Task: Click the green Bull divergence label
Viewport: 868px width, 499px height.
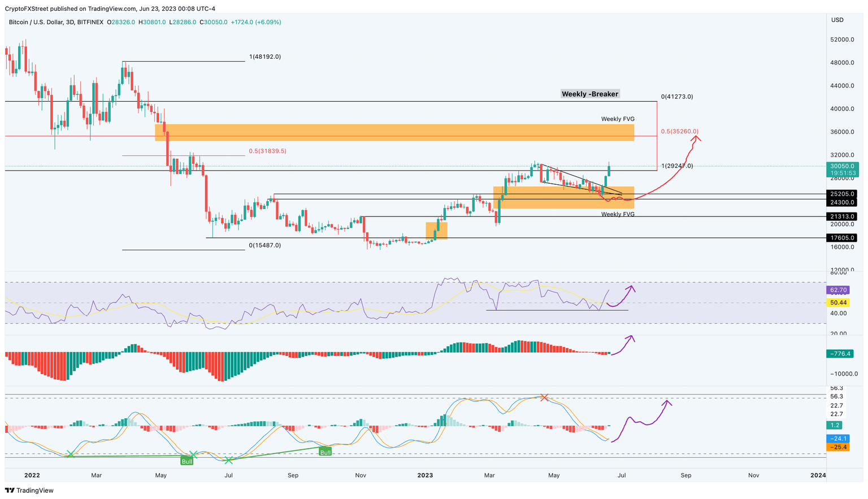Action: click(x=326, y=452)
